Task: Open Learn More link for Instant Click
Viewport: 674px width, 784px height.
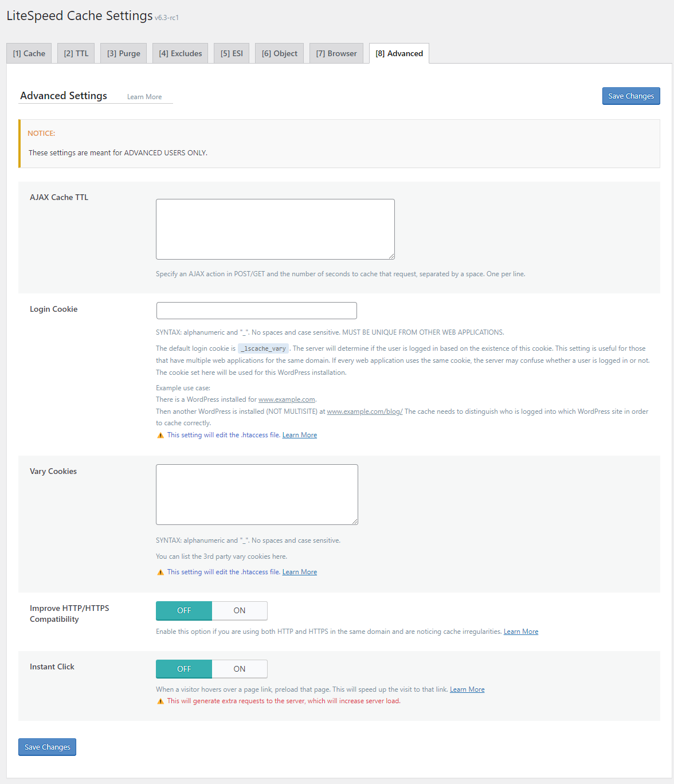Action: pos(467,689)
